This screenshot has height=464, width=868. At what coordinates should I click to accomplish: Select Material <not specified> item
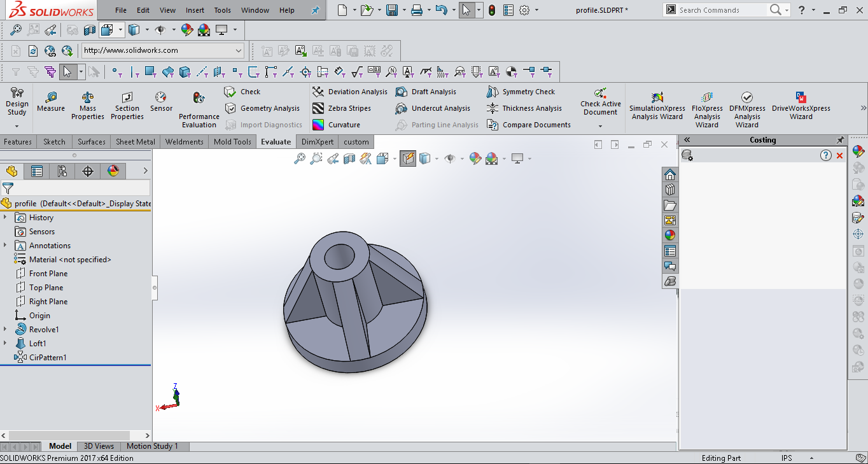pos(63,260)
